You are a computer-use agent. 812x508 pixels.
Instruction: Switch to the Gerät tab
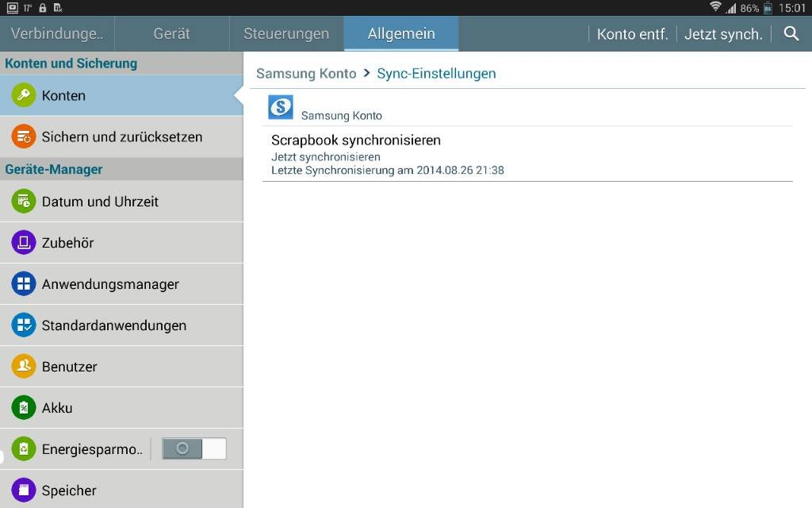point(172,33)
